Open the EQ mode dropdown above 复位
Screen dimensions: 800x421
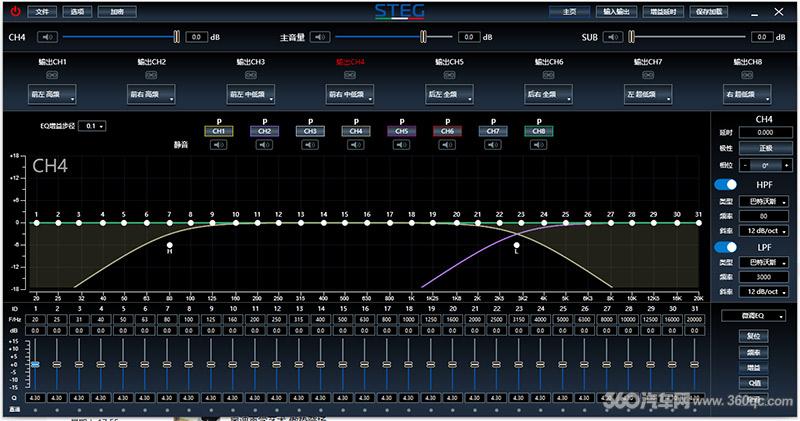(754, 316)
